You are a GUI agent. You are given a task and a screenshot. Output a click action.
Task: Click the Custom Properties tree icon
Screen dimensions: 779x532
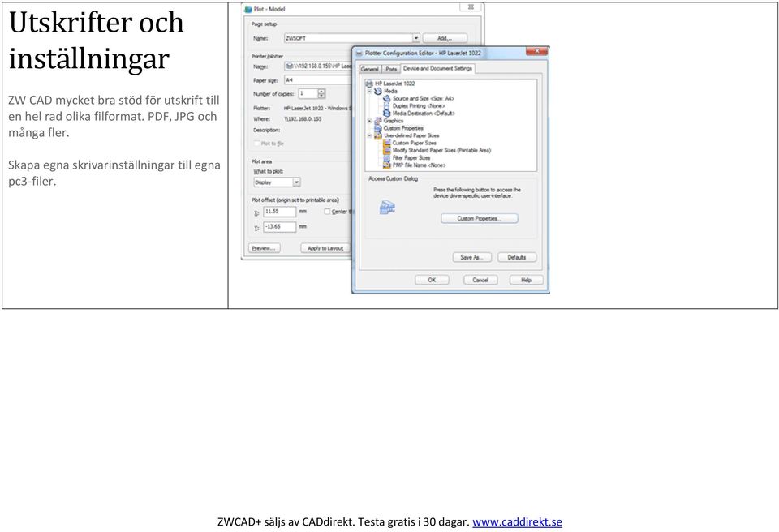378,128
